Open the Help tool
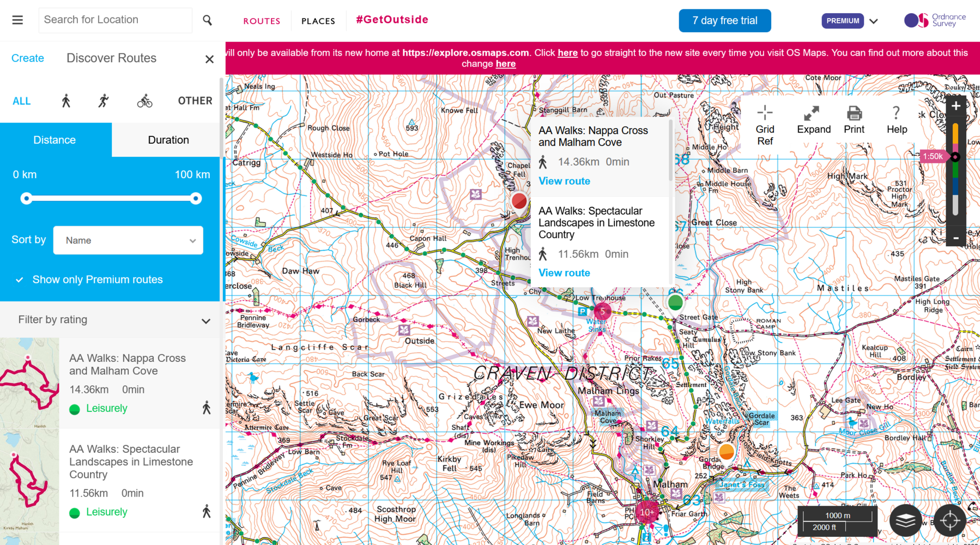This screenshot has height=545, width=980. [897, 120]
